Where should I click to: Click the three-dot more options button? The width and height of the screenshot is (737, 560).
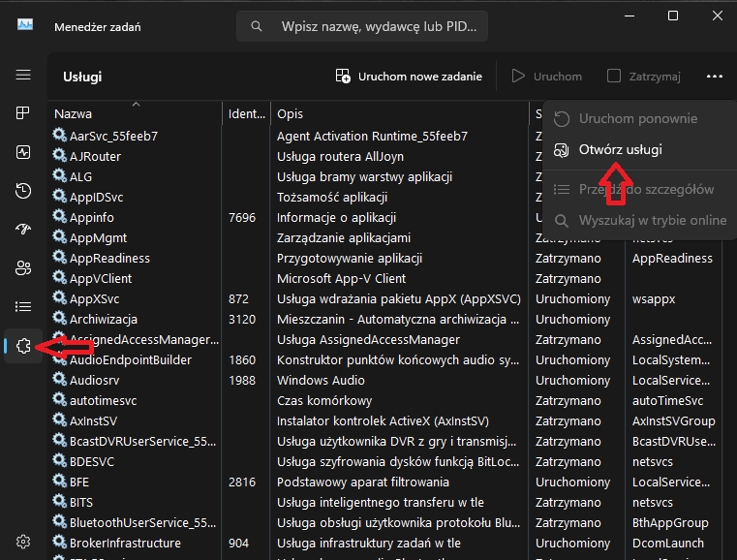[x=715, y=76]
